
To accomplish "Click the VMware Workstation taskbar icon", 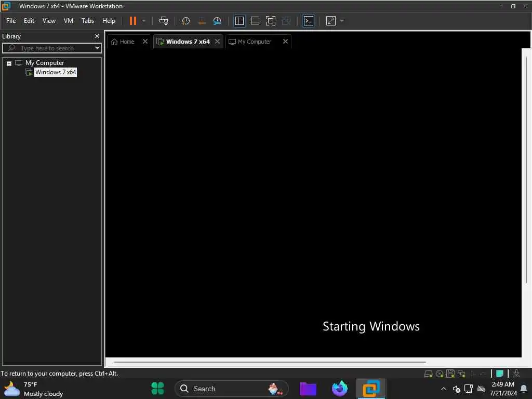I will pos(371,389).
